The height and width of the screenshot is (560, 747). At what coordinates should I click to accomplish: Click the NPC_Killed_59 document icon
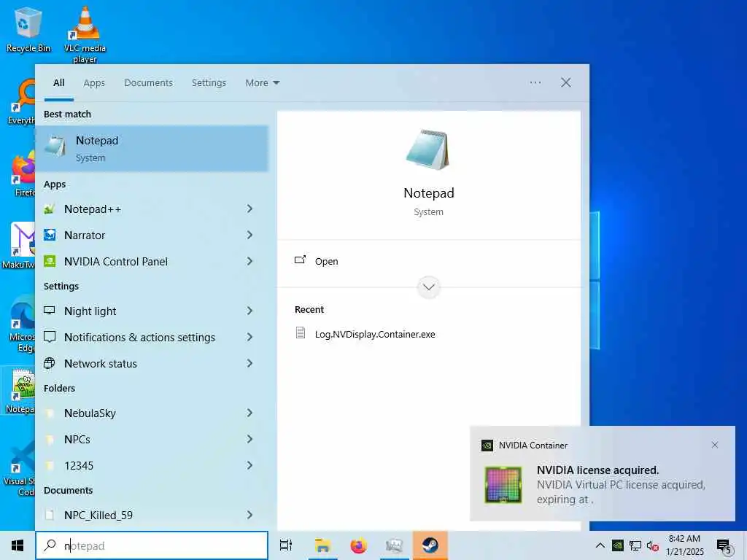click(49, 515)
